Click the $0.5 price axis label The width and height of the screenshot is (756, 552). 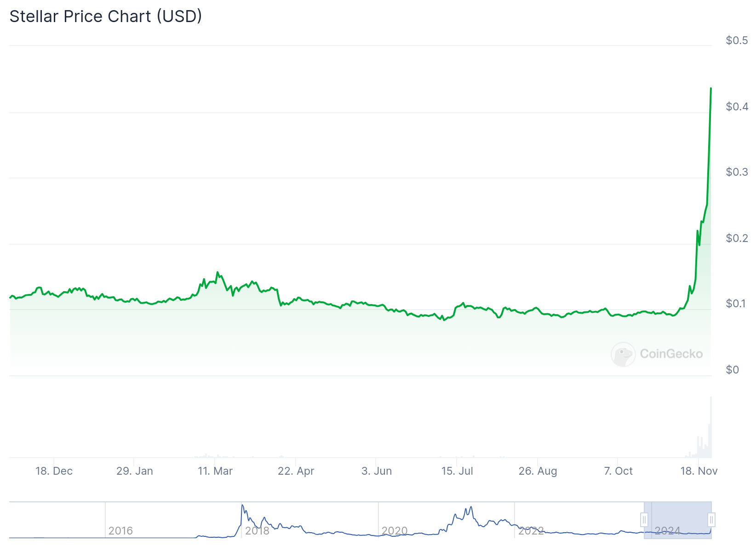coord(737,40)
